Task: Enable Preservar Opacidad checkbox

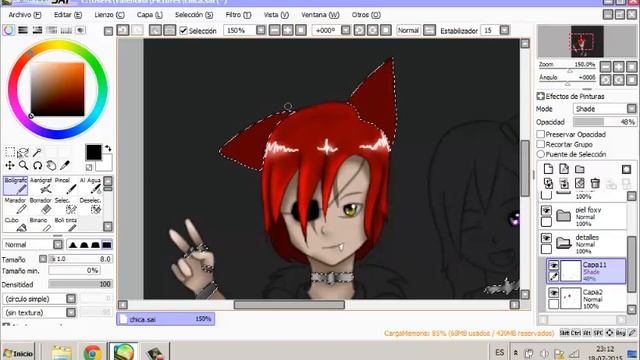Action: point(541,134)
